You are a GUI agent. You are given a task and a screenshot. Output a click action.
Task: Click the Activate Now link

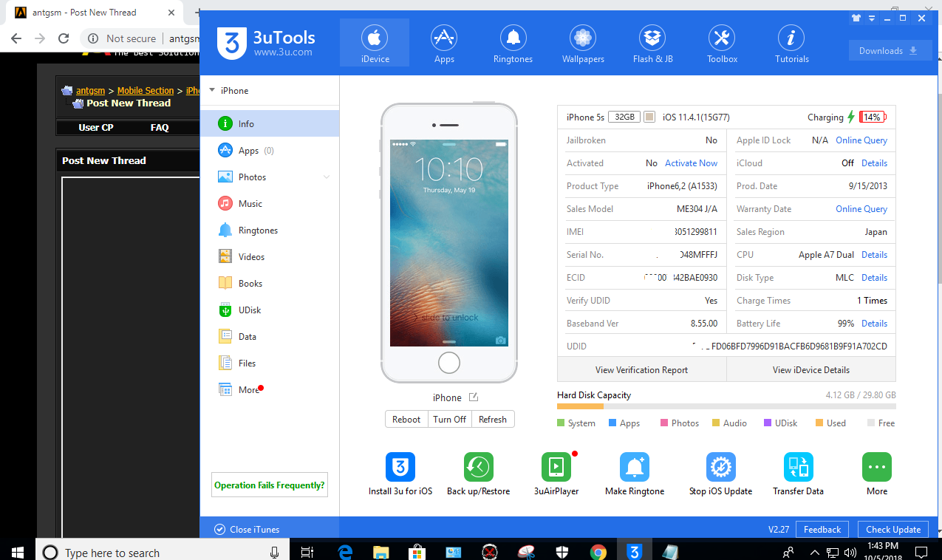pos(691,163)
